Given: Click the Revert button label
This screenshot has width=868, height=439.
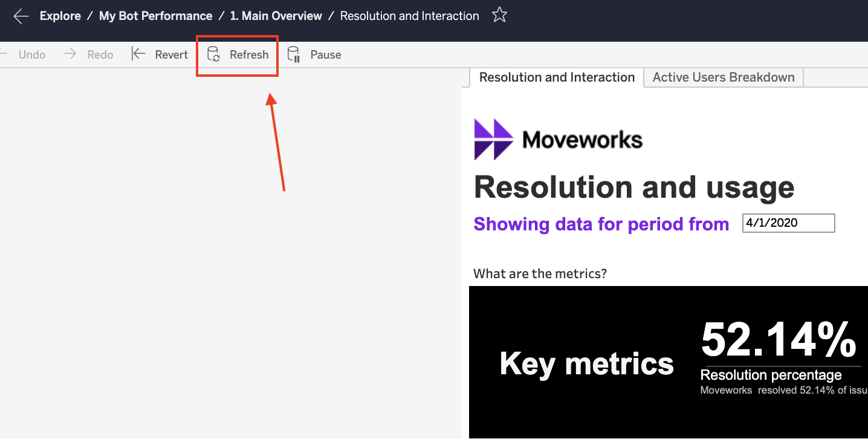Looking at the screenshot, I should click(172, 54).
